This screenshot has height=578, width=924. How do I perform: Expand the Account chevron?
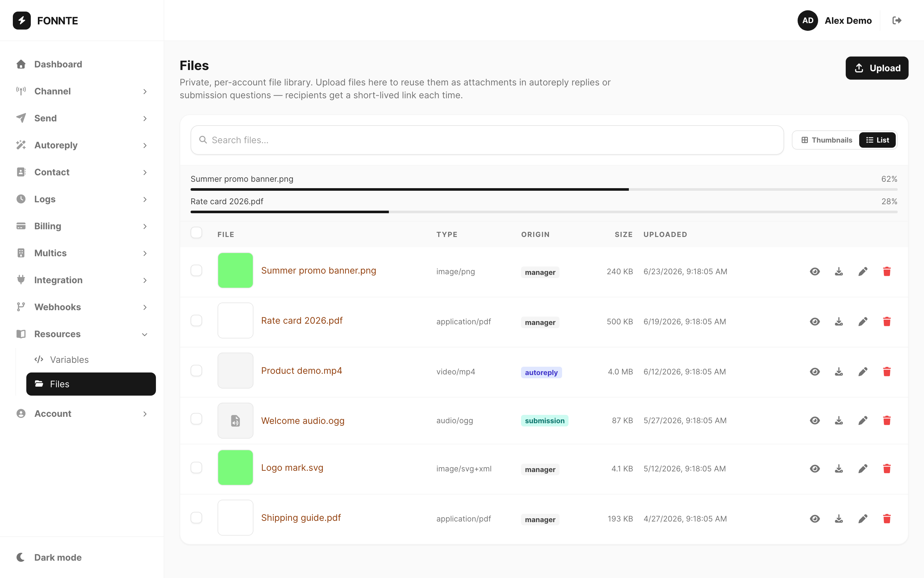click(145, 414)
